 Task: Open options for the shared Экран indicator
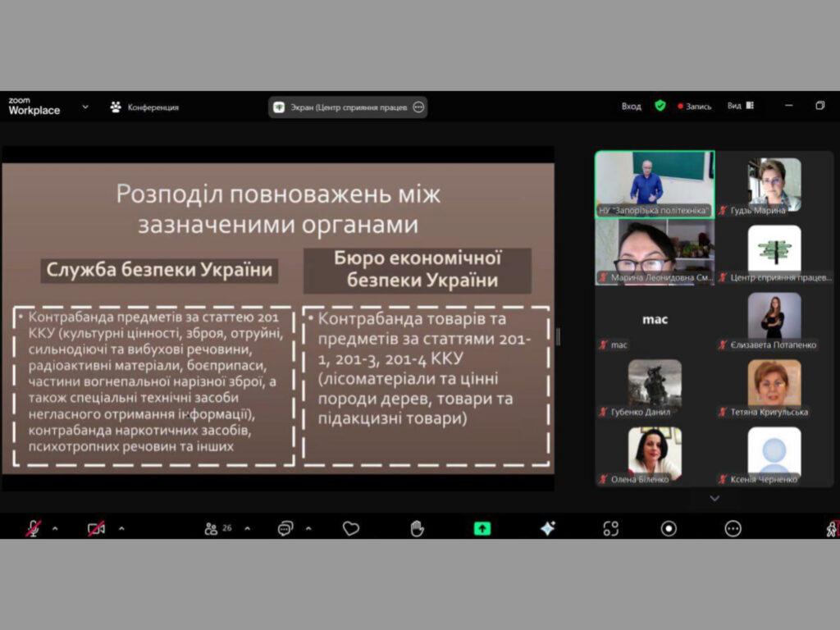pyautogui.click(x=418, y=107)
